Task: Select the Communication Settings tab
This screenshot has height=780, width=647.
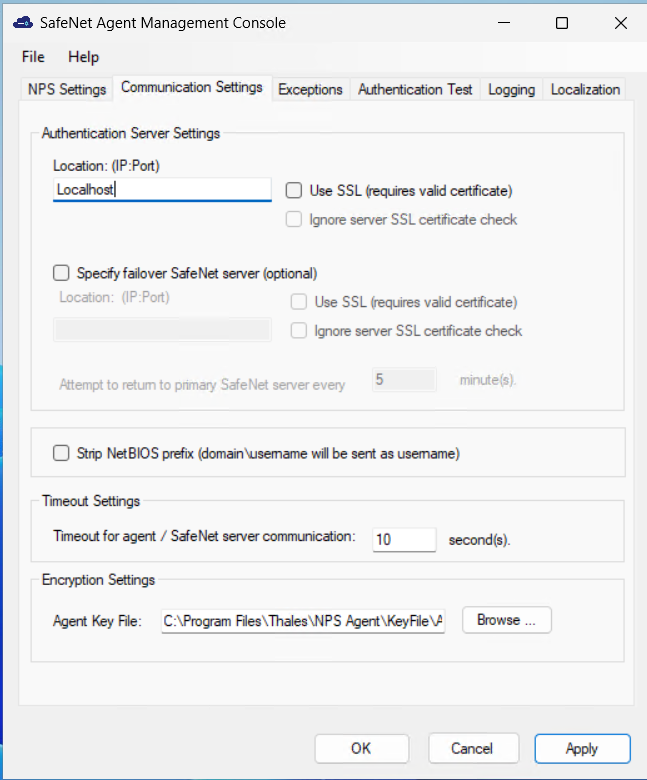Action: (x=192, y=88)
